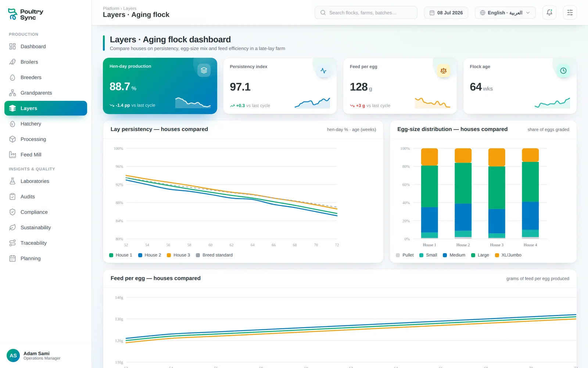Viewport: 588px width, 368px height.
Task: Toggle Large category in egg-size legend
Action: 480,255
